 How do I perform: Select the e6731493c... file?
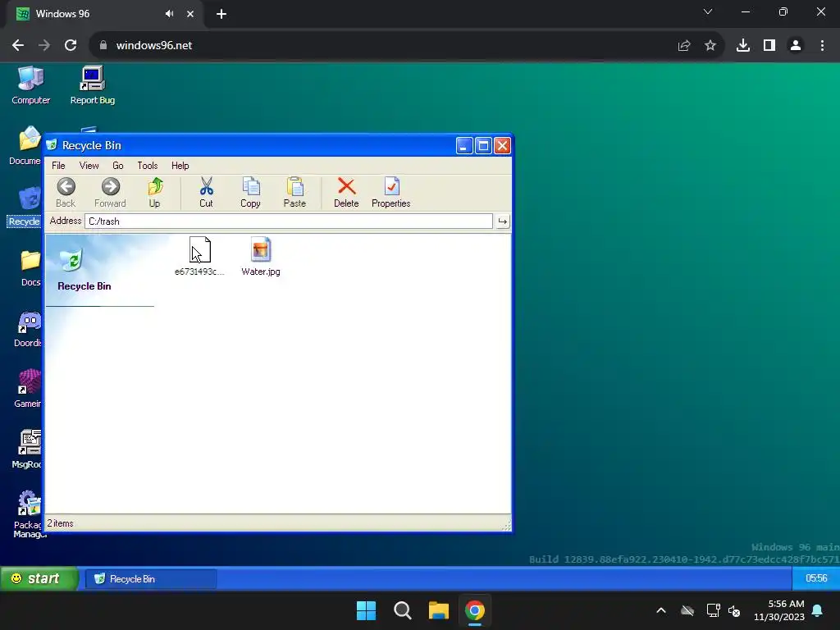point(200,257)
